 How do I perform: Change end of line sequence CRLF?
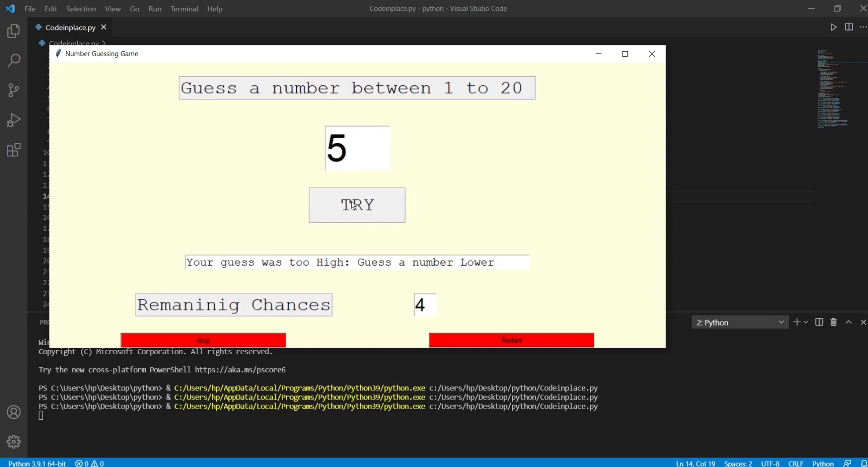point(796,463)
